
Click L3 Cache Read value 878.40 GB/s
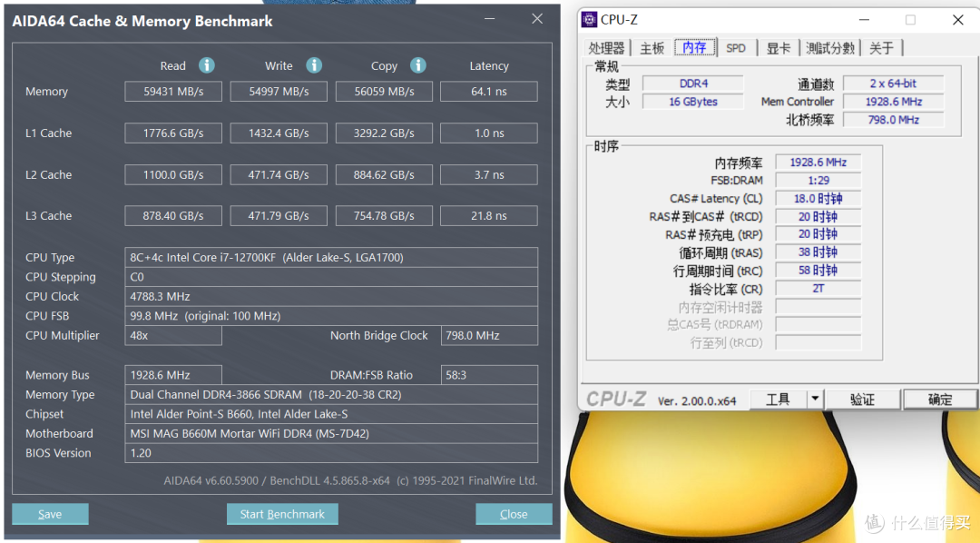click(x=173, y=216)
